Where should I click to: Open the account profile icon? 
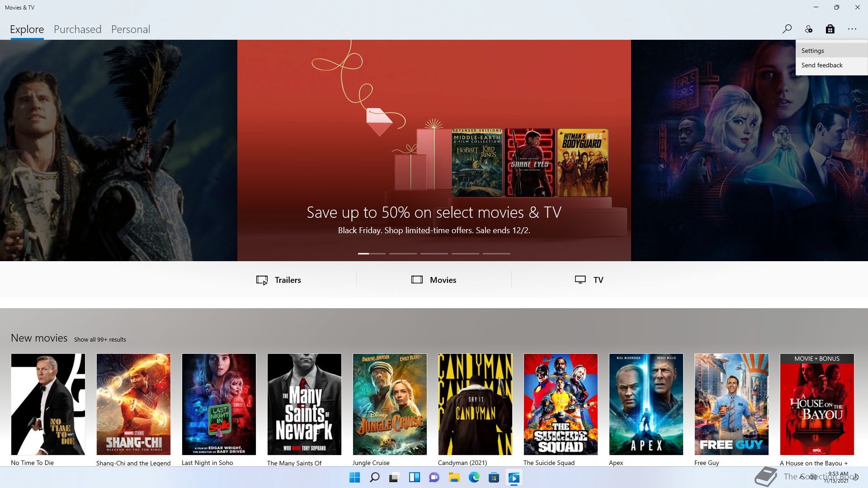coord(809,29)
